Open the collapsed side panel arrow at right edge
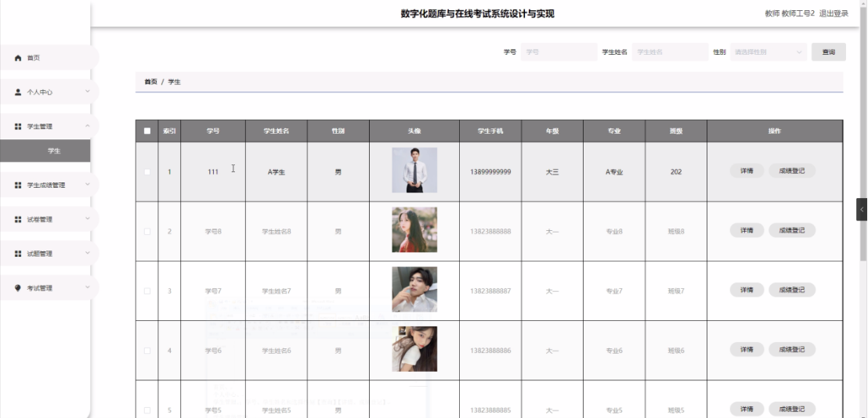The width and height of the screenshot is (868, 418). (862, 210)
